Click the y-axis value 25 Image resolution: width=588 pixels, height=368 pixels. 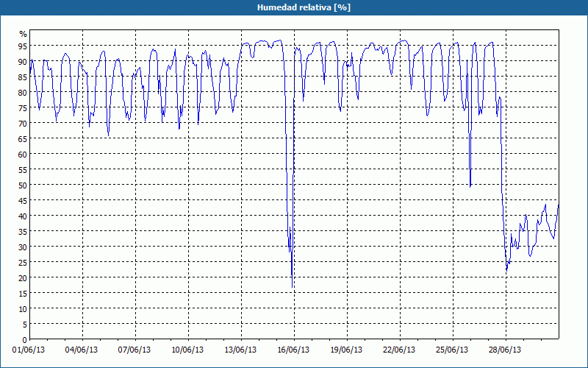point(23,263)
